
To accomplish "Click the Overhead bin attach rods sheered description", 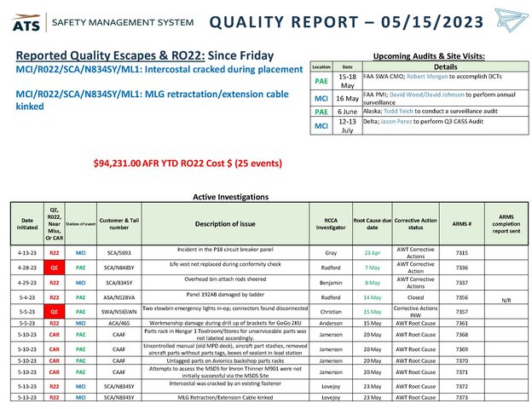I will click(225, 279).
